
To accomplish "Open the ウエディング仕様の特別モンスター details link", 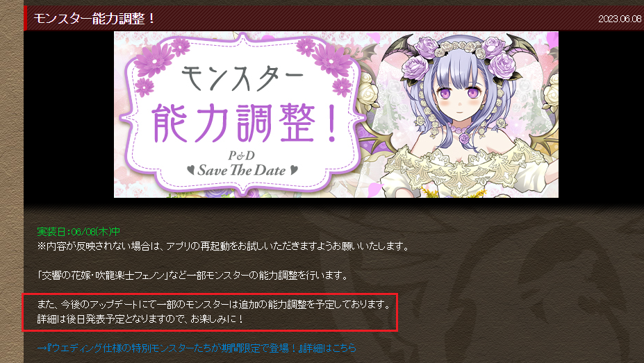I will (x=197, y=348).
